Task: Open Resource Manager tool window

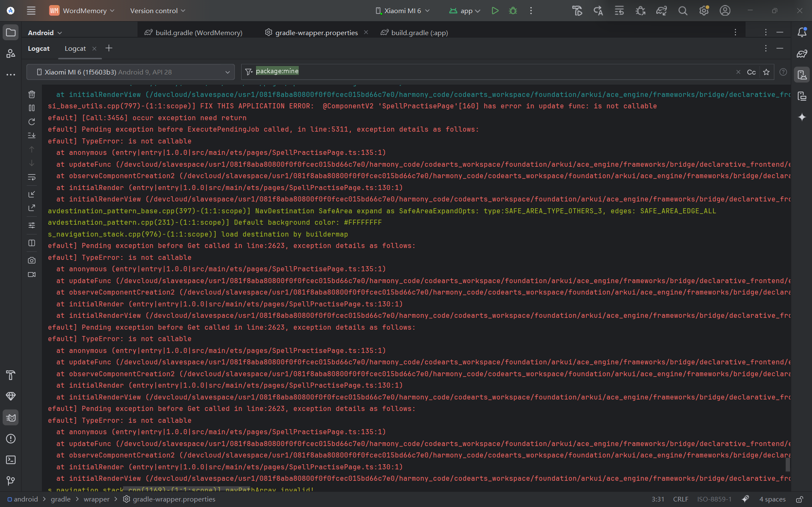Action: [x=11, y=53]
